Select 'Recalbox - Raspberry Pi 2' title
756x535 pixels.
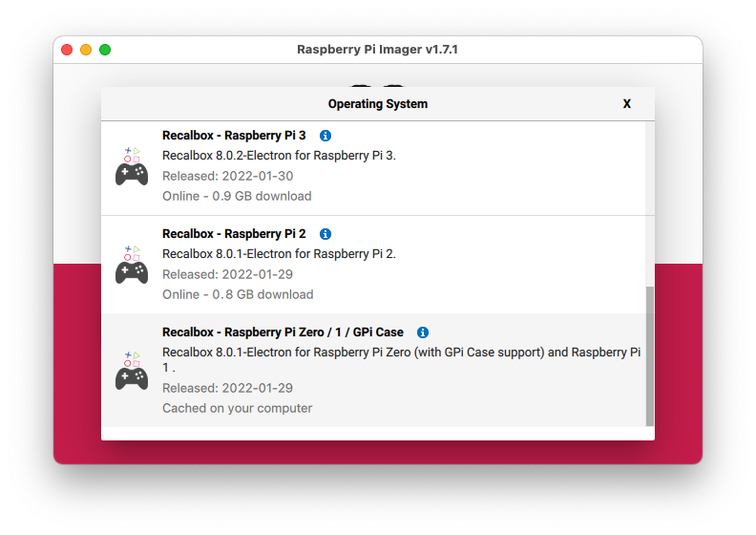coord(234,234)
